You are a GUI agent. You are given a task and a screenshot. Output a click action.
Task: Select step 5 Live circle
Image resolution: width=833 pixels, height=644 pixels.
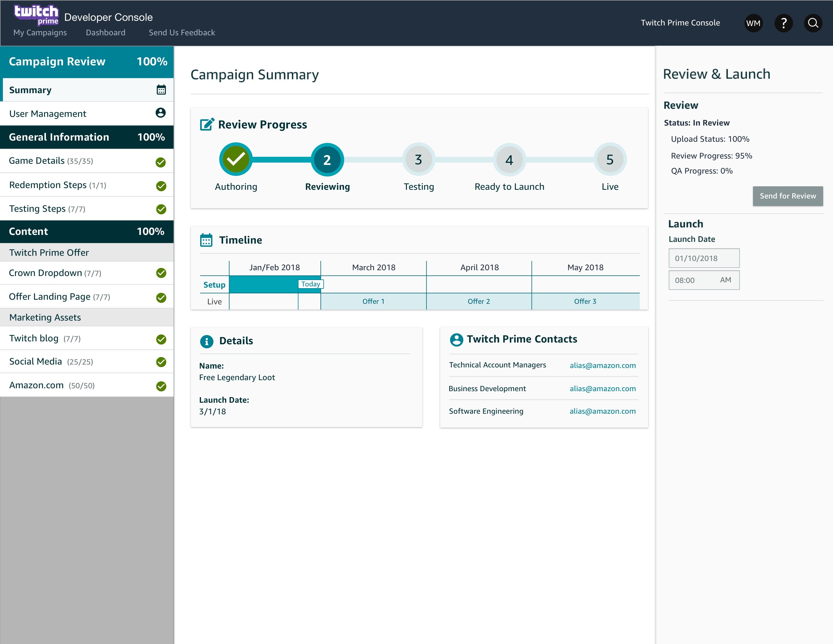tap(610, 159)
